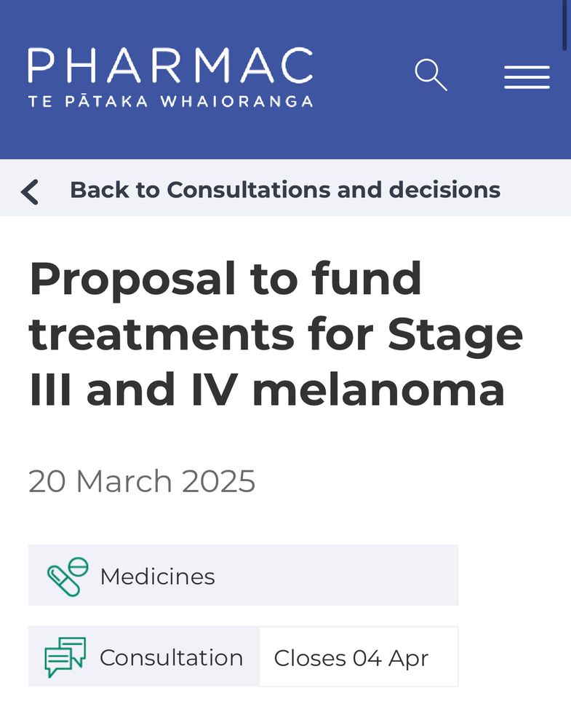Click the PHARMAC logo wordmark

click(x=170, y=66)
